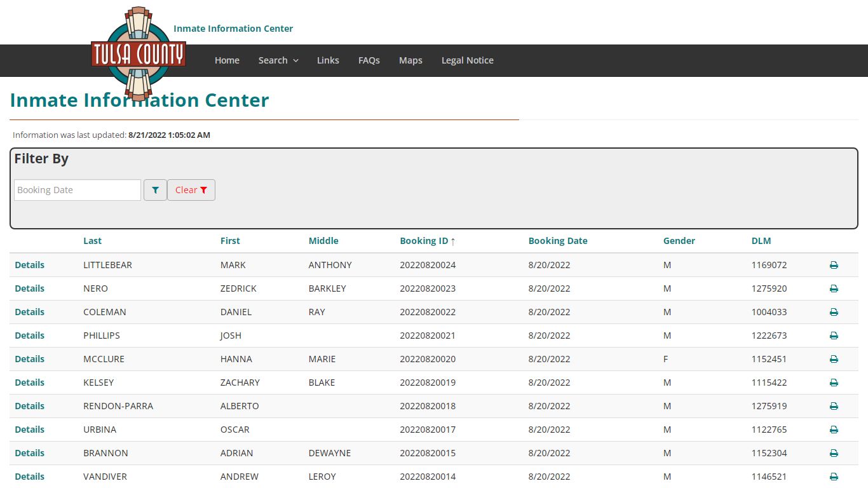
Task: Print record for NERO row
Action: coord(834,288)
